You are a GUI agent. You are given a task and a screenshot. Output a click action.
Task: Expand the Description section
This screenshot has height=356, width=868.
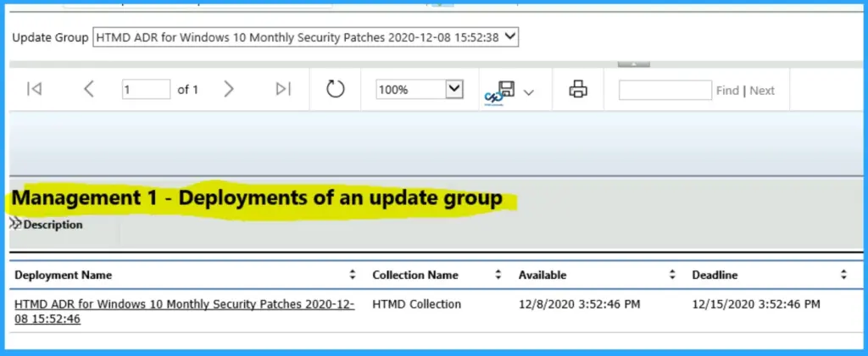(x=15, y=225)
